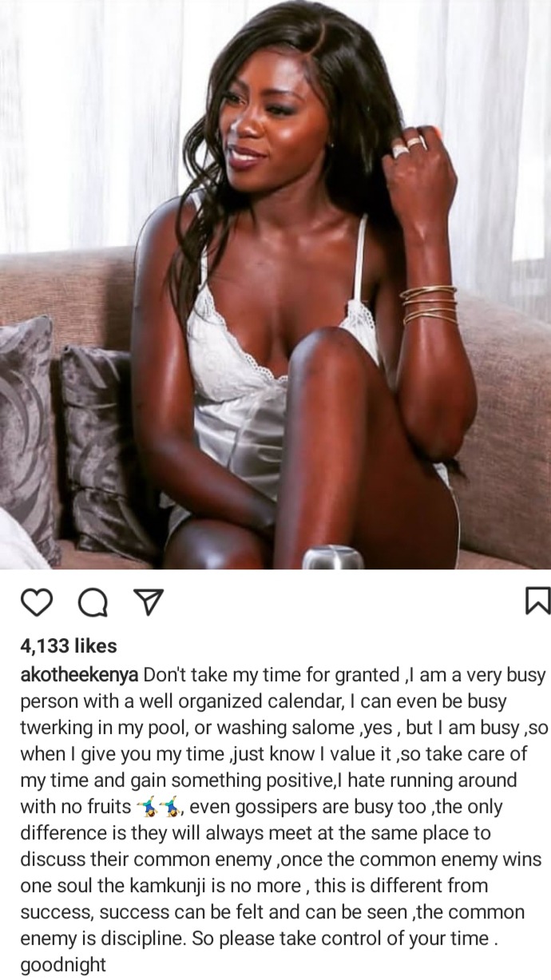Share the post using the paper plane icon
The width and height of the screenshot is (551, 980).
(146, 603)
